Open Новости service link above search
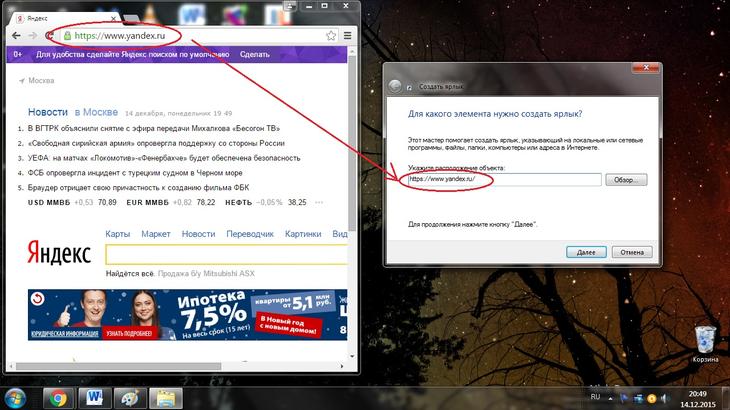730x410 pixels. pyautogui.click(x=198, y=234)
